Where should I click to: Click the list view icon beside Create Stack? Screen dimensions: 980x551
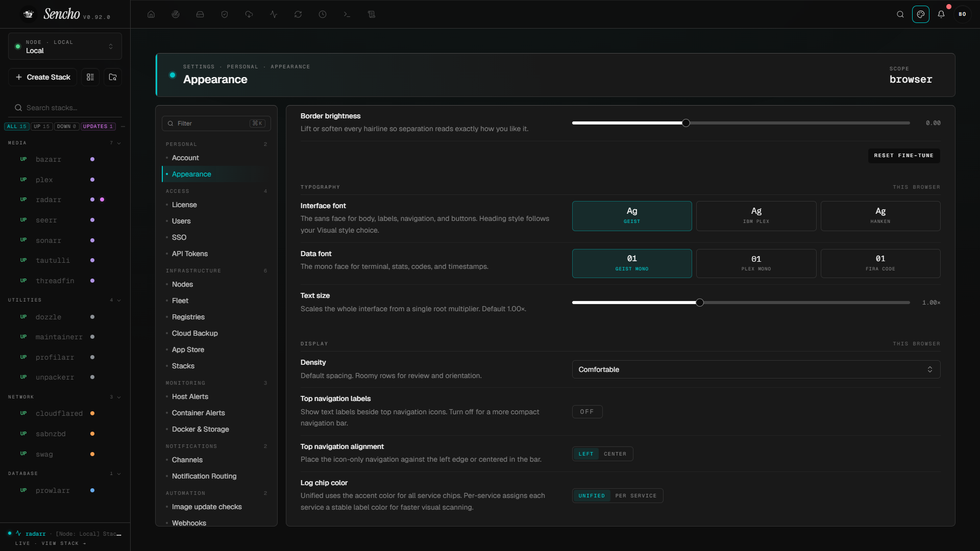(90, 77)
